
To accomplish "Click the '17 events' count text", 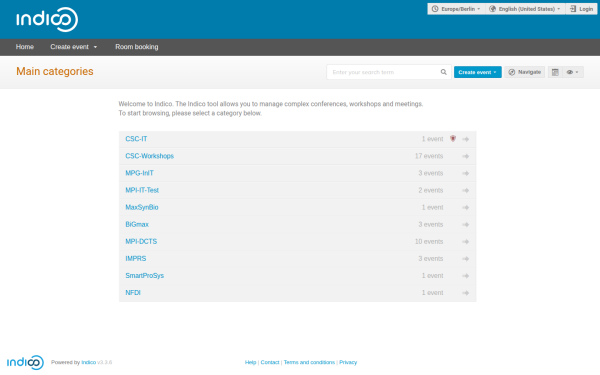I will click(x=429, y=156).
